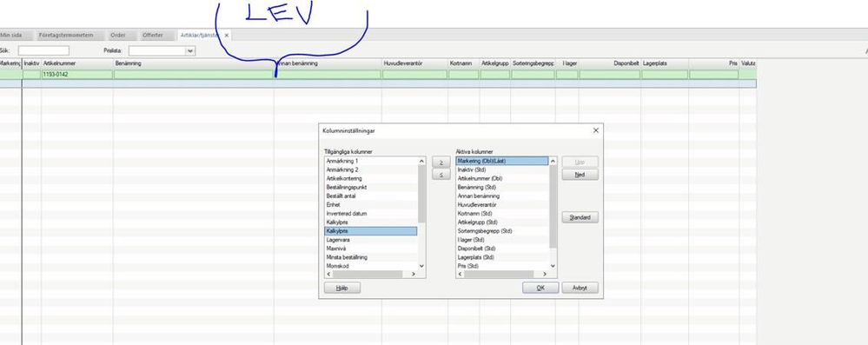Close the Kolumninställningar dialog with X
The image size is (868, 345).
click(x=596, y=130)
